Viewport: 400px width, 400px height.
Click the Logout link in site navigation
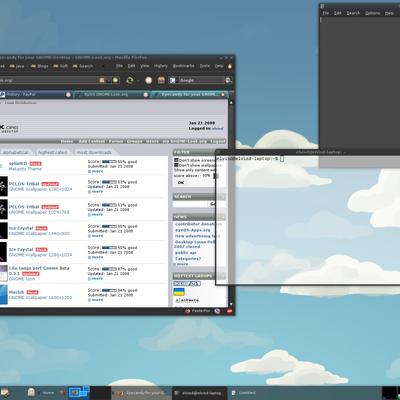click(217, 141)
